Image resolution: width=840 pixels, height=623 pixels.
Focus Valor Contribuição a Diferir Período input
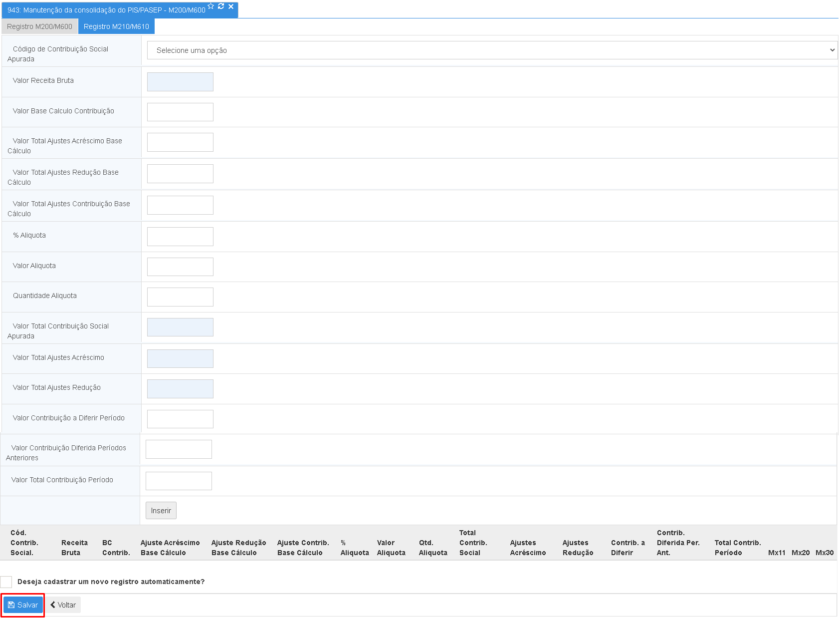tap(180, 419)
